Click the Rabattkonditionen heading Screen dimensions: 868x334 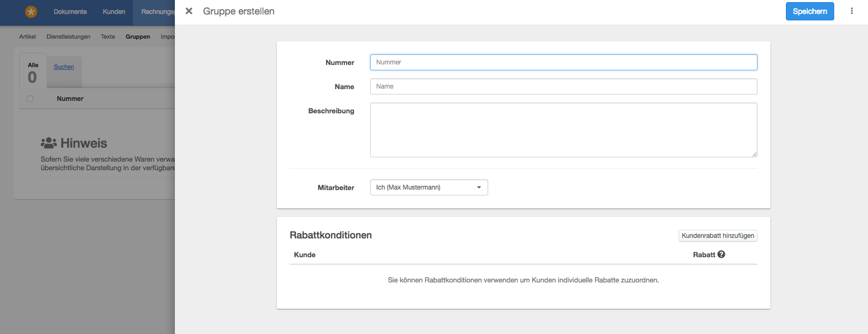click(330, 235)
